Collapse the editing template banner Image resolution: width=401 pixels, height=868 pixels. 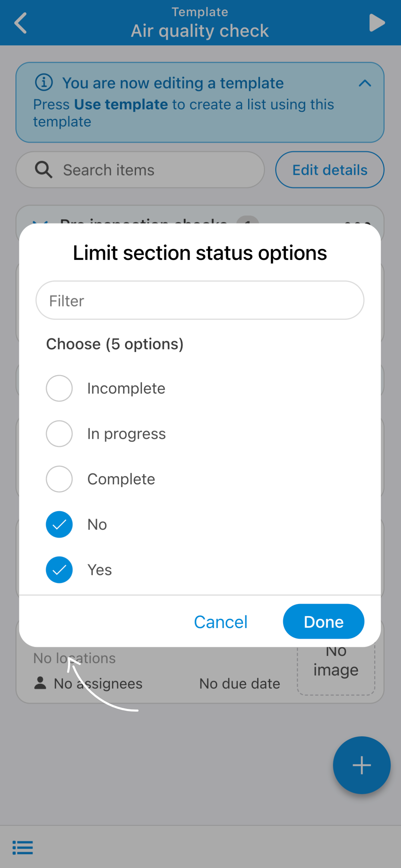pos(365,83)
